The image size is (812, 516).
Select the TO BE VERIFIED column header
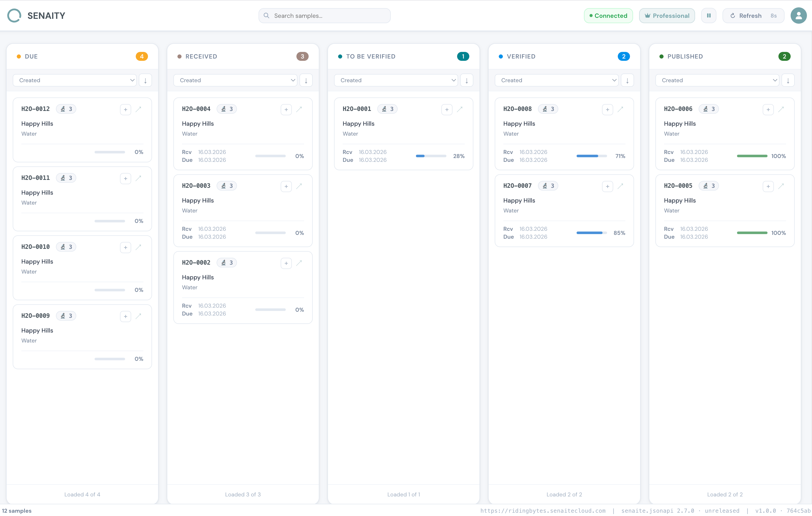click(x=371, y=56)
